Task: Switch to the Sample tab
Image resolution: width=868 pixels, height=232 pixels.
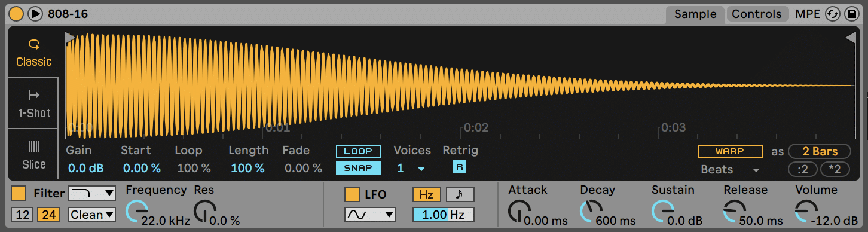Action: tap(695, 14)
